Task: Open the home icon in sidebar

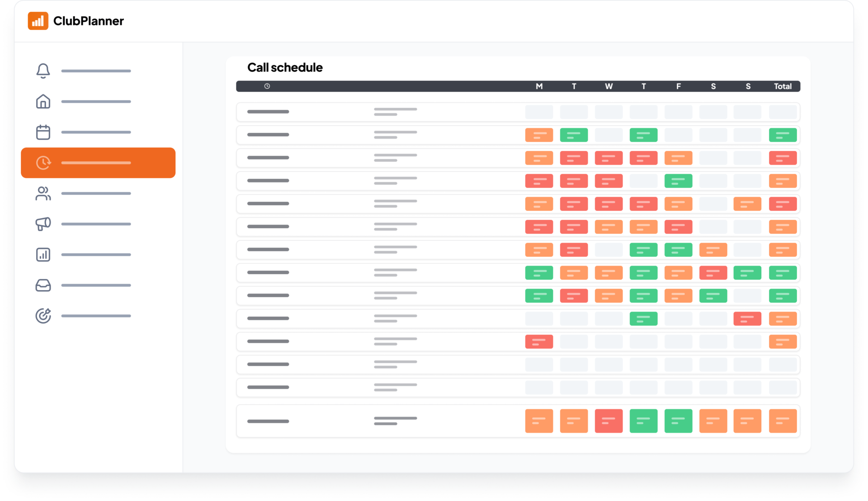Action: tap(43, 102)
